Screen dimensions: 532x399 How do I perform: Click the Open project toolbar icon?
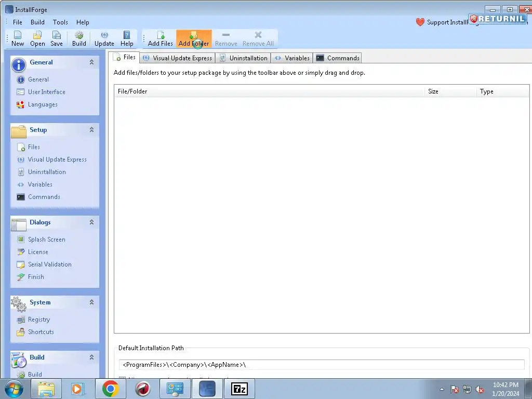click(37, 38)
